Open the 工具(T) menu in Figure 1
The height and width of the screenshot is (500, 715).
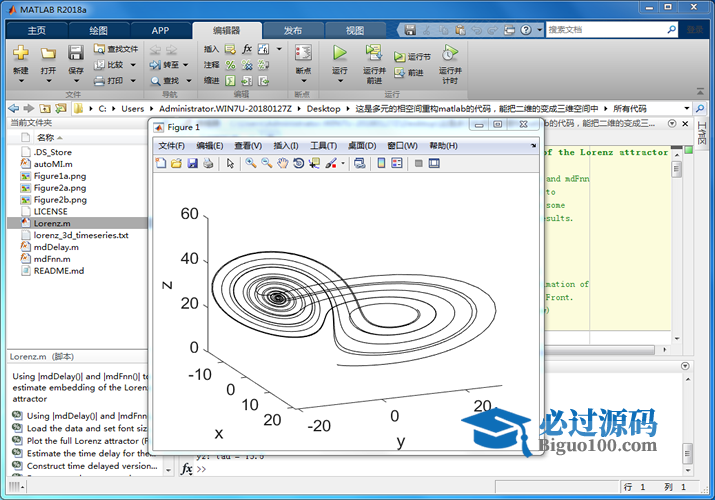323,145
